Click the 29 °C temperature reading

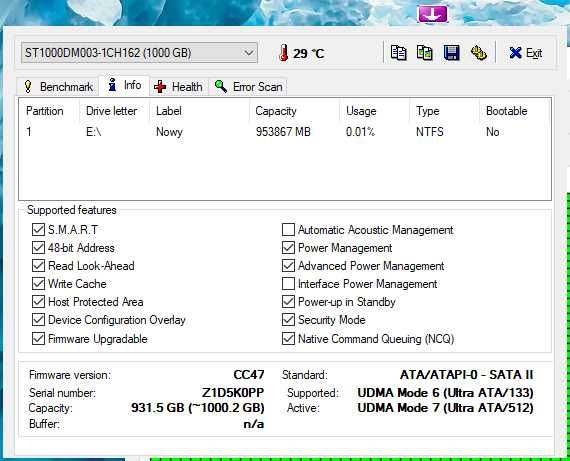point(308,54)
